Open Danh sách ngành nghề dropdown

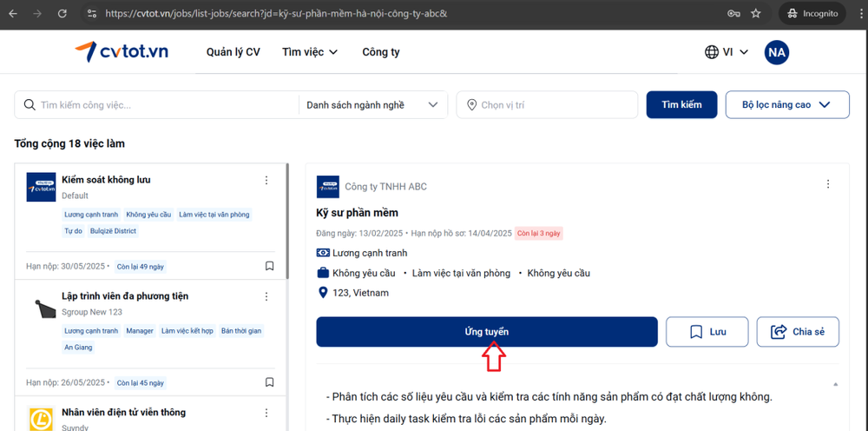pos(372,105)
